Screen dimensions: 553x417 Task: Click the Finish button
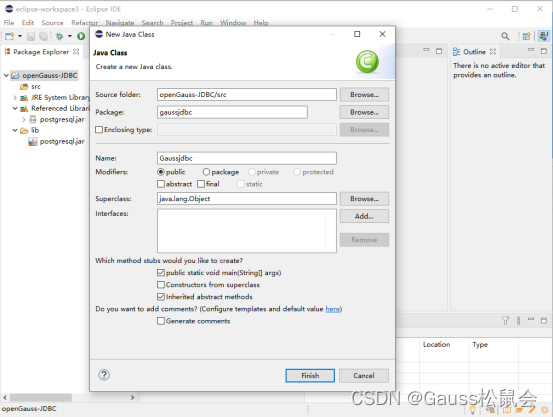(x=310, y=375)
